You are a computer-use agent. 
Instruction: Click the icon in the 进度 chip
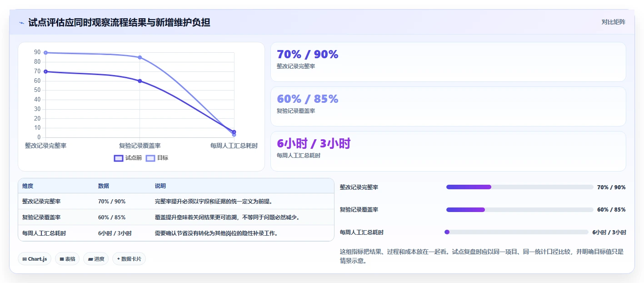(90, 259)
